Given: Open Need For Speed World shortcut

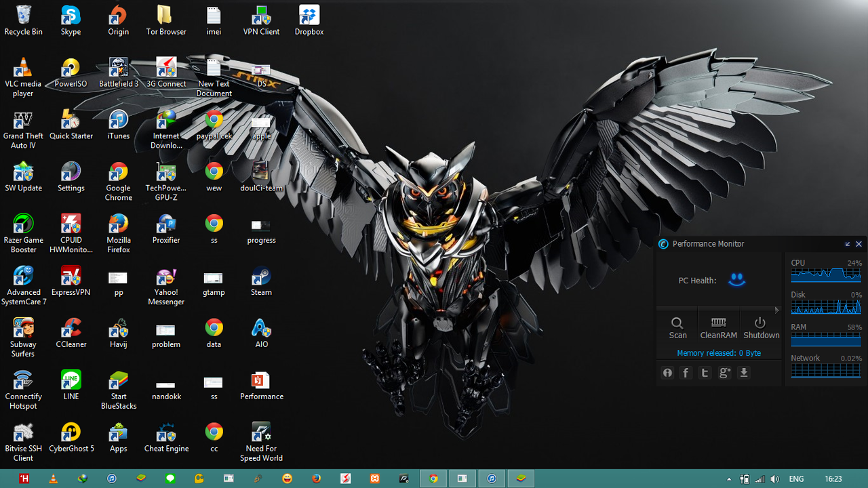Looking at the screenshot, I should tap(261, 443).
